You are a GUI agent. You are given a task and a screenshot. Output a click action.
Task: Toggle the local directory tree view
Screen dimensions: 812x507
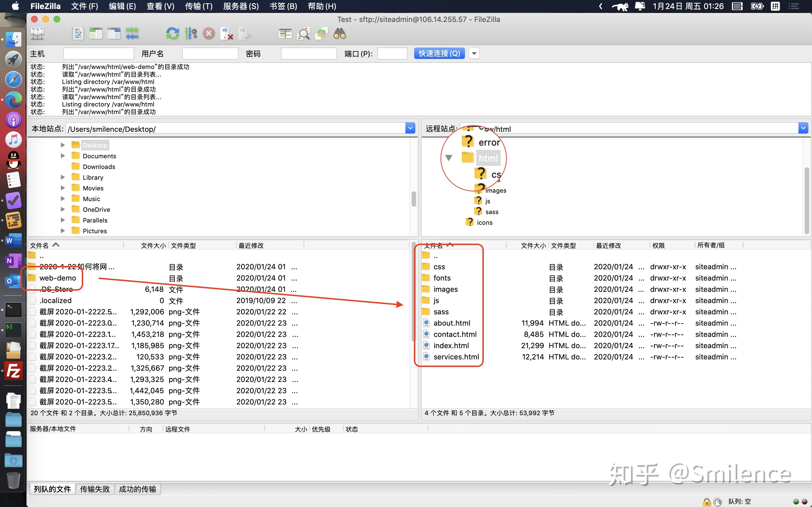point(96,33)
